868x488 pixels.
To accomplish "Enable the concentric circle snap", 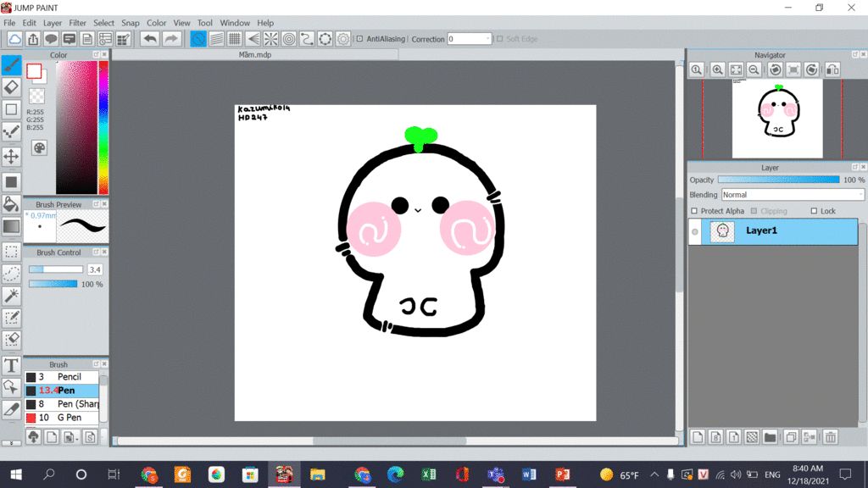I will tap(289, 39).
